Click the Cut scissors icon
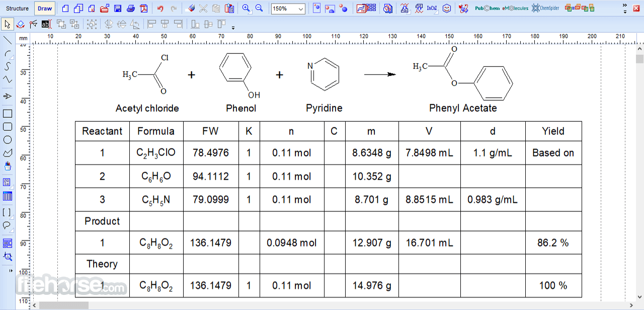This screenshot has width=644, height=310. coord(203,9)
